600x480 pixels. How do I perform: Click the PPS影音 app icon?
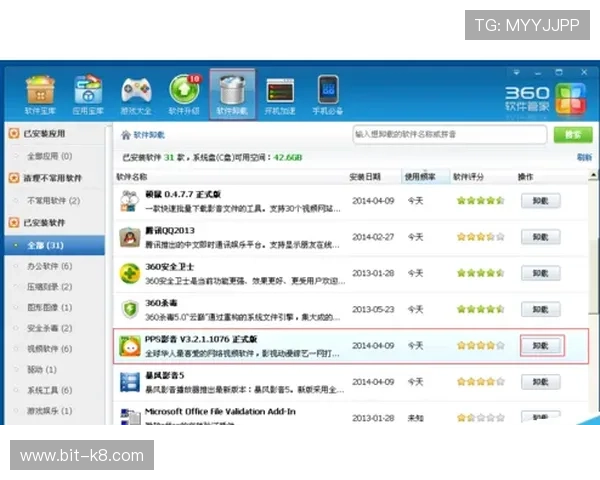click(129, 346)
